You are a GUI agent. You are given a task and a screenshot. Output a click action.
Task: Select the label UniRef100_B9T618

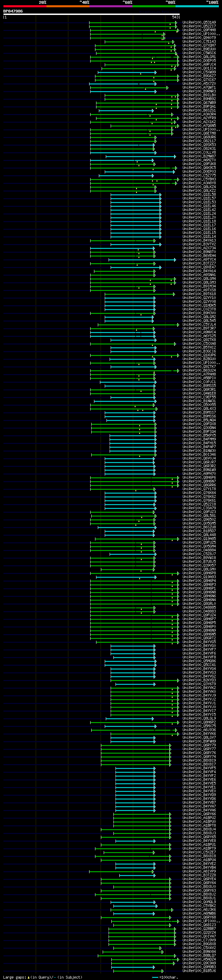(199, 294)
